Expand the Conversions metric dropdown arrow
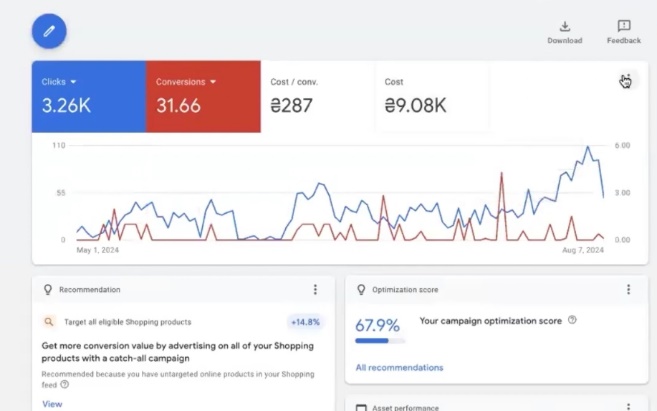This screenshot has width=657, height=411. coord(213,82)
